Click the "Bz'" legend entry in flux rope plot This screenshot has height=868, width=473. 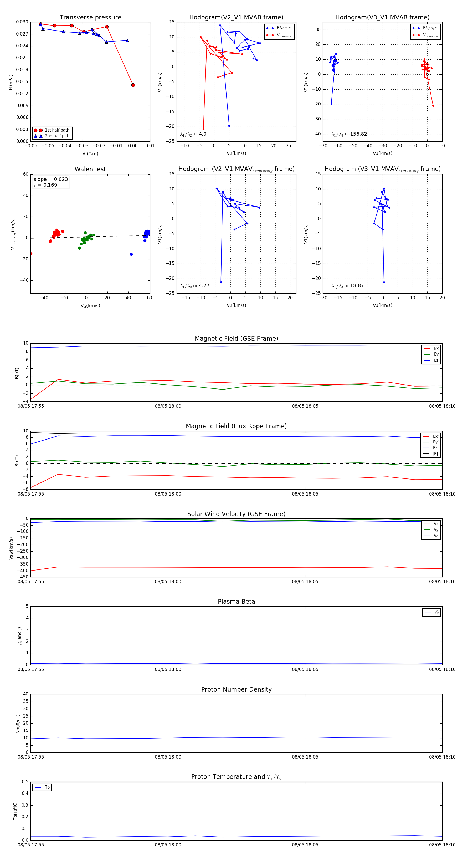click(x=431, y=448)
